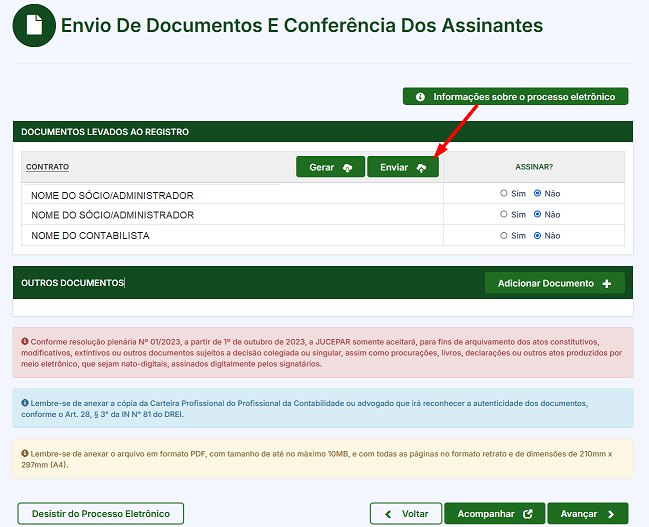Click the plus icon on Adicionar Documento
The width and height of the screenshot is (649, 527).
(x=607, y=284)
